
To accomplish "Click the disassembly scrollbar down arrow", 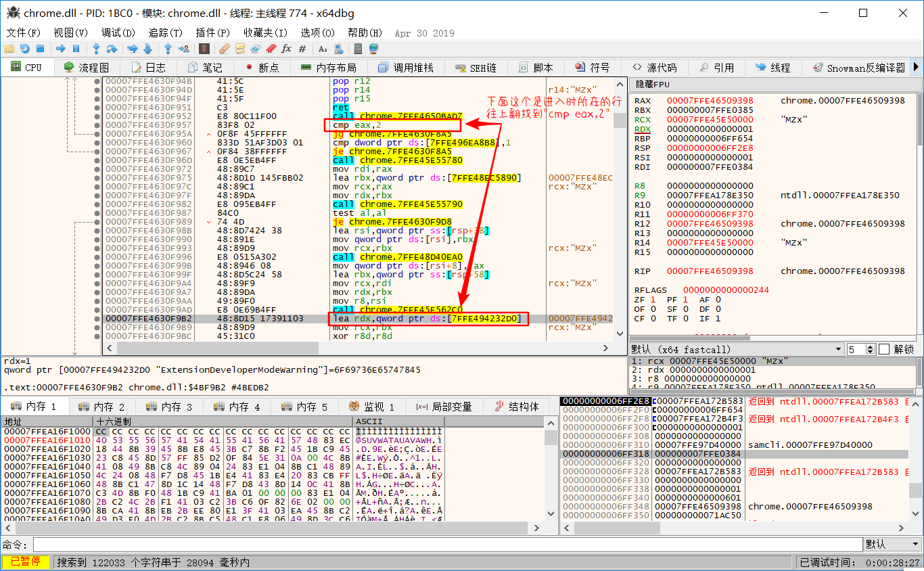I will (620, 334).
